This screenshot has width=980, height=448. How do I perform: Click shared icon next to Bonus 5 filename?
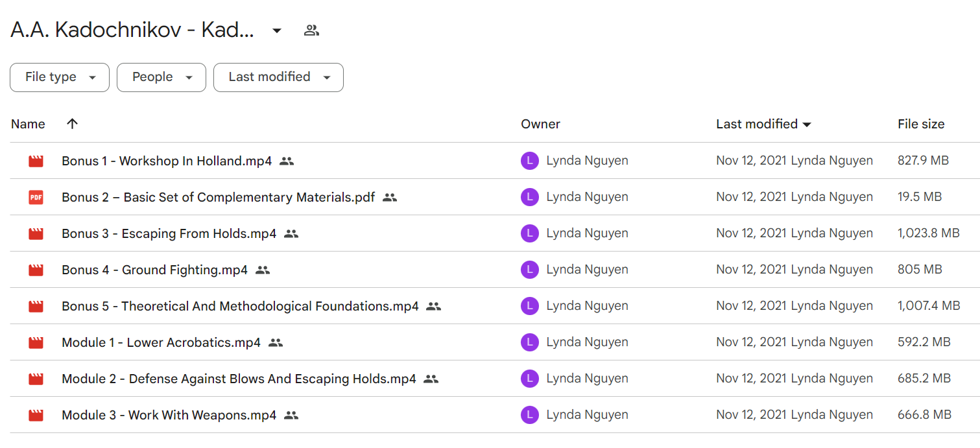[x=433, y=307]
